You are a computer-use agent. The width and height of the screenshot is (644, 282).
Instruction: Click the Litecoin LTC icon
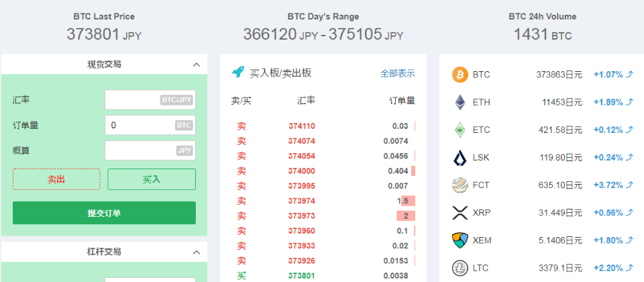(x=460, y=268)
